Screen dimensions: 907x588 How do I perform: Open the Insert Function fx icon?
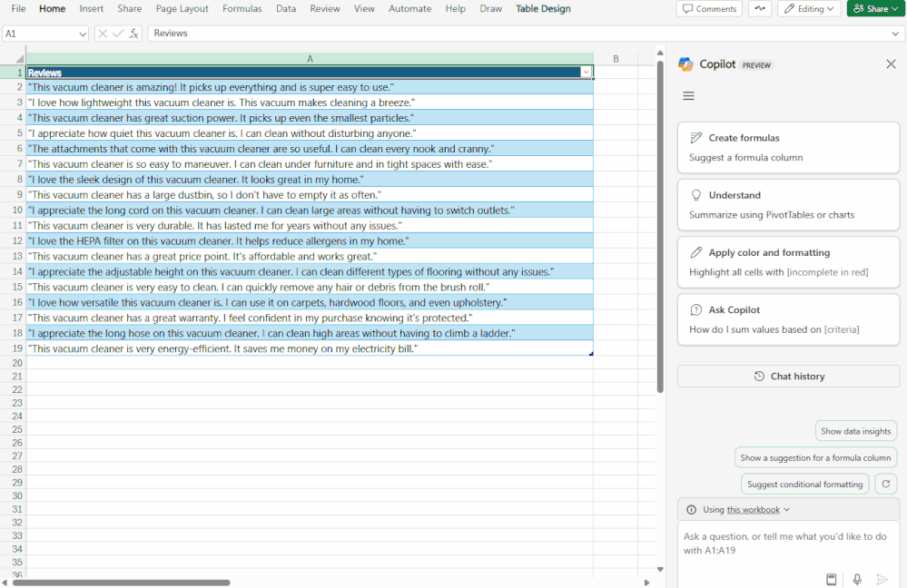(133, 34)
